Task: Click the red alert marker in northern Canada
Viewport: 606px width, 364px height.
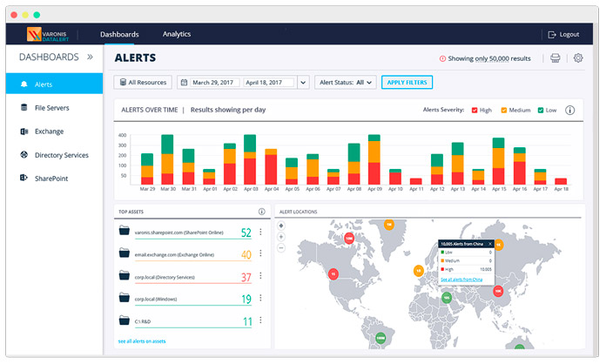Action: pyautogui.click(x=349, y=239)
